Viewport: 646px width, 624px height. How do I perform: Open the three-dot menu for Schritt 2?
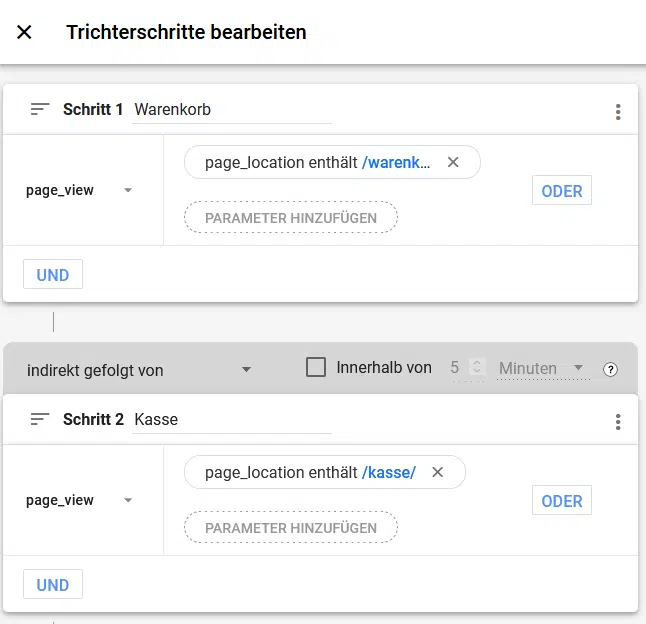(x=618, y=422)
